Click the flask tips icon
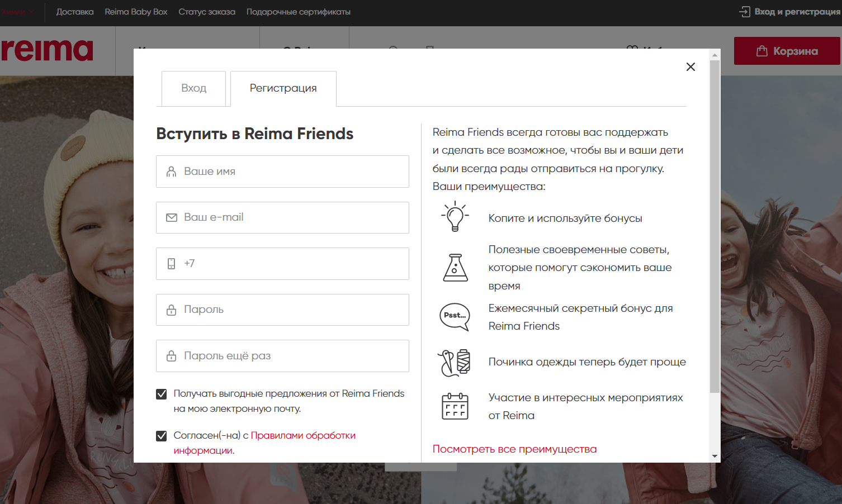 [x=455, y=267]
